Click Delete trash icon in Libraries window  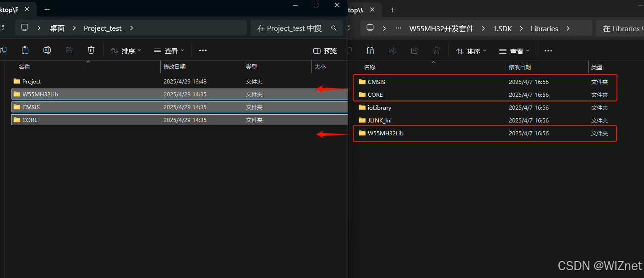[437, 51]
